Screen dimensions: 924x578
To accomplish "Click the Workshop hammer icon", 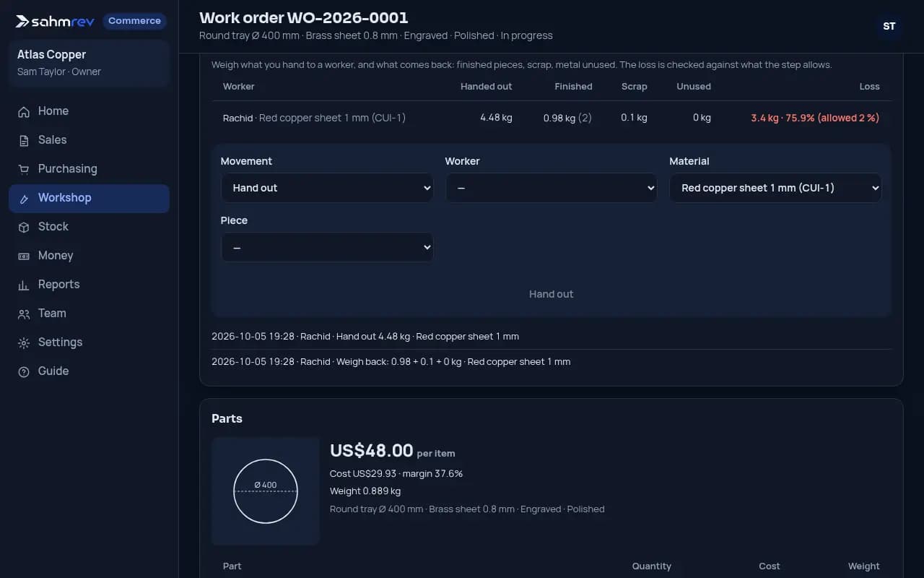I will 24,198.
